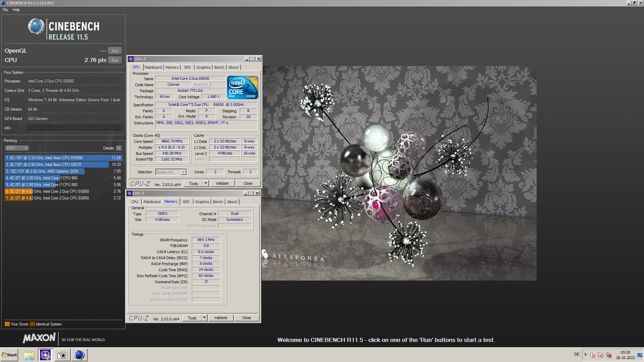Click Close button in upper CPU-Z window
This screenshot has height=362, width=644.
[248, 184]
